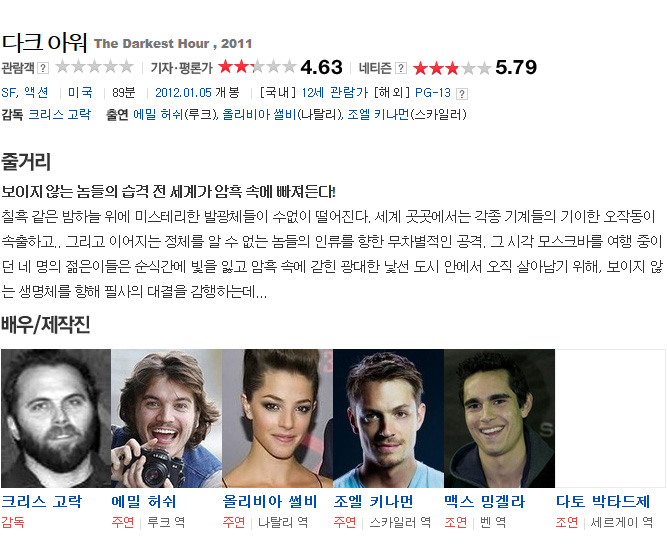Screen dimensions: 667x557
Task: Click the 12세 관람가 rating link
Action: click(334, 93)
